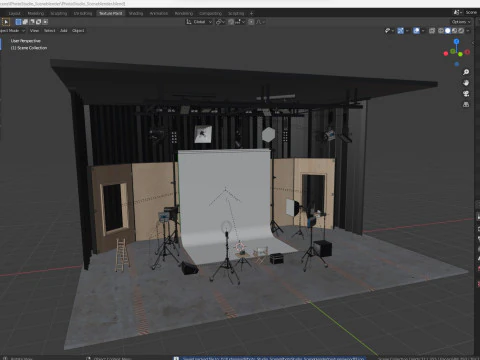Switch to the Layout workspace tab

[x=15, y=13]
